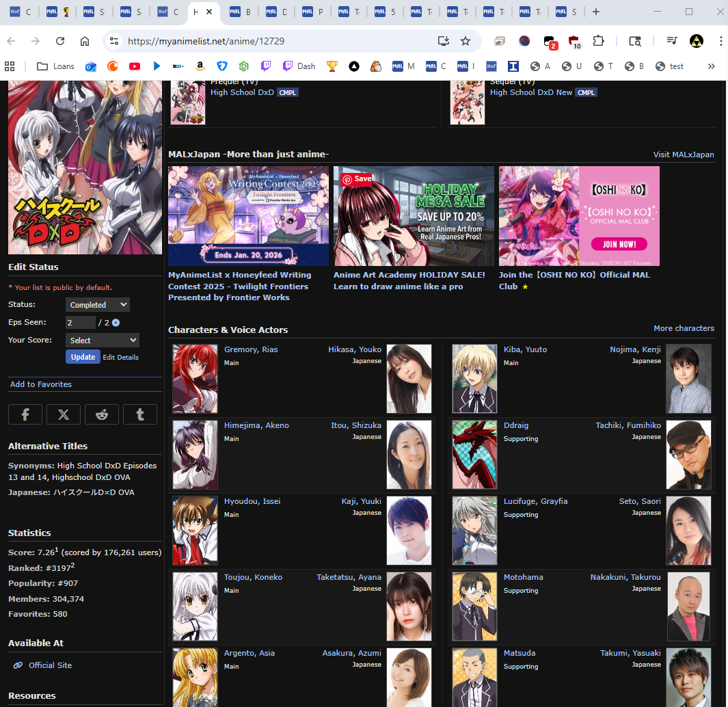The height and width of the screenshot is (707, 728).
Task: Close the active browser tab
Action: pyautogui.click(x=209, y=12)
